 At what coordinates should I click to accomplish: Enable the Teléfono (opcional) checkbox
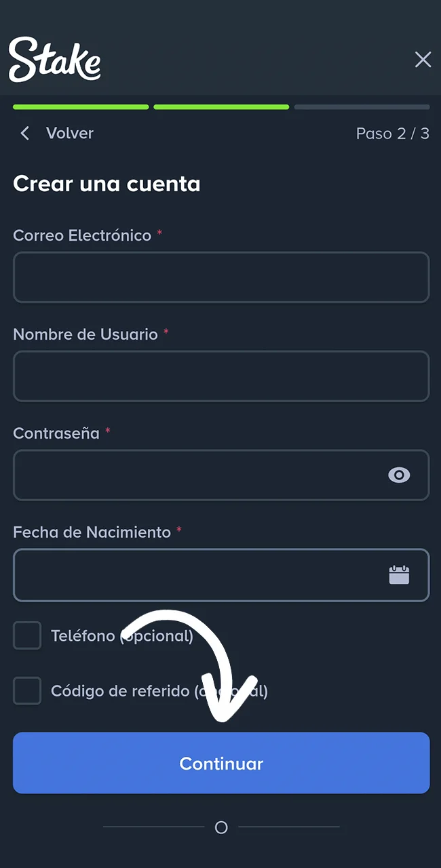pos(27,635)
